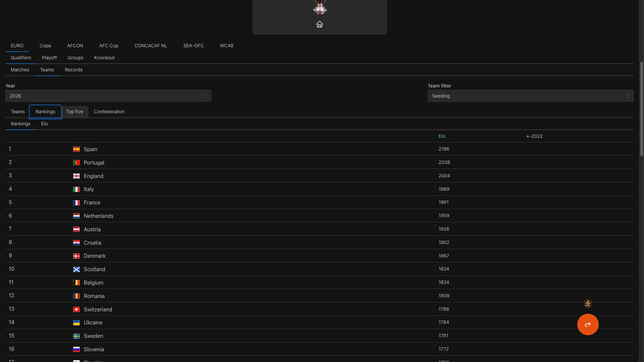
Task: Click the Switzerland flag icon
Action: pos(76,309)
